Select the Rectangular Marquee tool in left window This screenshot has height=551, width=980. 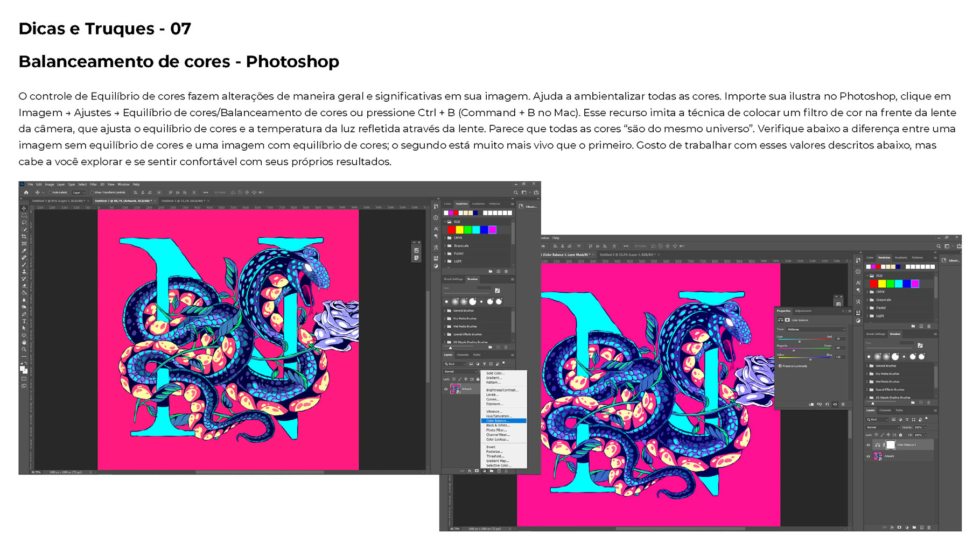click(24, 215)
